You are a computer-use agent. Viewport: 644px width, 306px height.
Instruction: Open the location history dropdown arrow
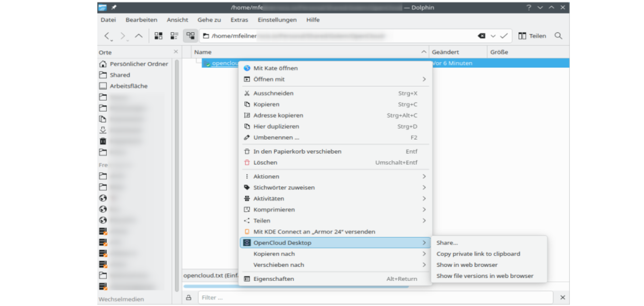pos(493,36)
